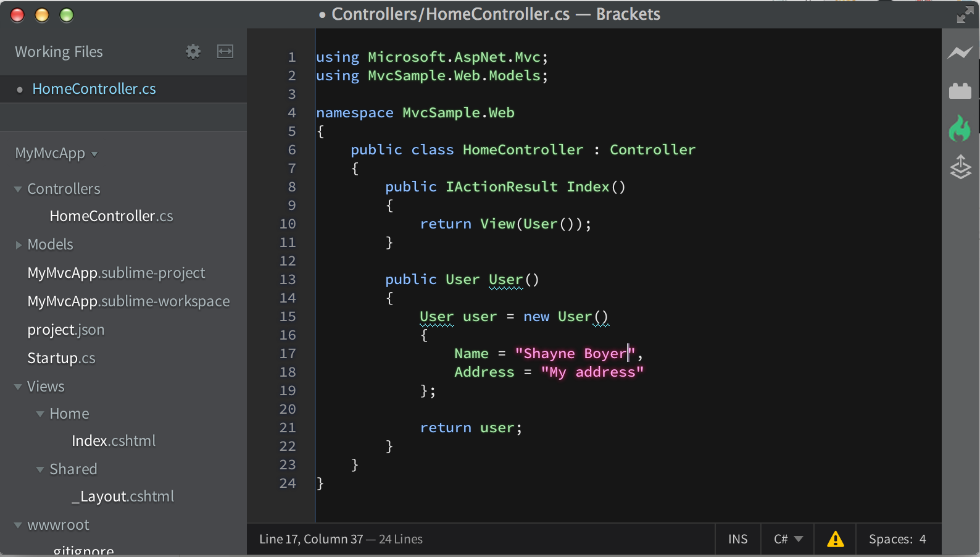Open the MyMvcApp project dropdown
The height and width of the screenshot is (557, 980).
[x=56, y=153]
